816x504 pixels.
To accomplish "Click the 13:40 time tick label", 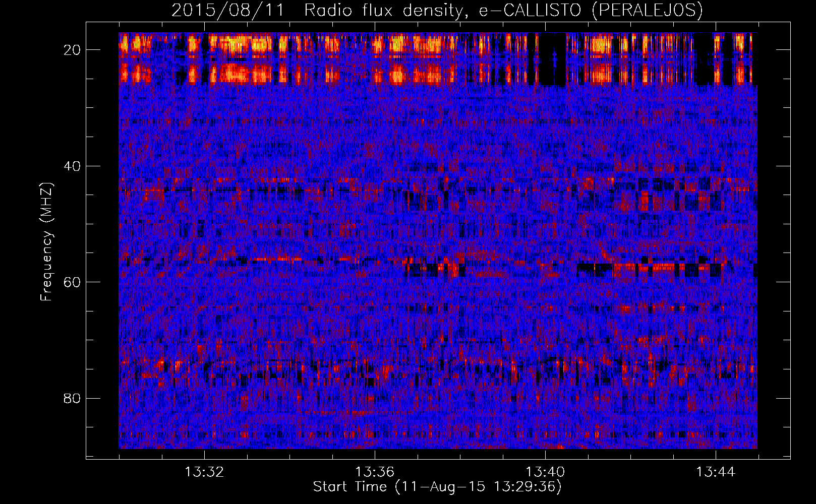I will click(545, 472).
